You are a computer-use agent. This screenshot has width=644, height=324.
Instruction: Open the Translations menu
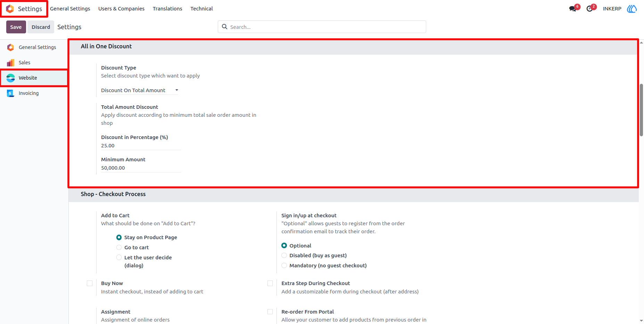tap(167, 9)
